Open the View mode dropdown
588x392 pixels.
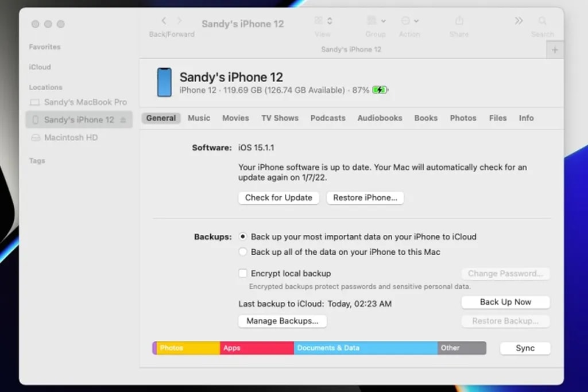[x=323, y=21]
